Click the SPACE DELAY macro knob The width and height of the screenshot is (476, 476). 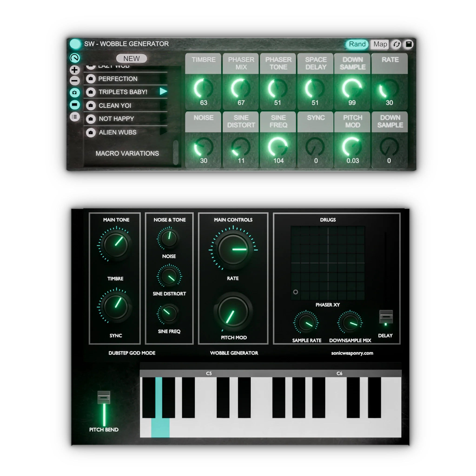pyautogui.click(x=315, y=88)
